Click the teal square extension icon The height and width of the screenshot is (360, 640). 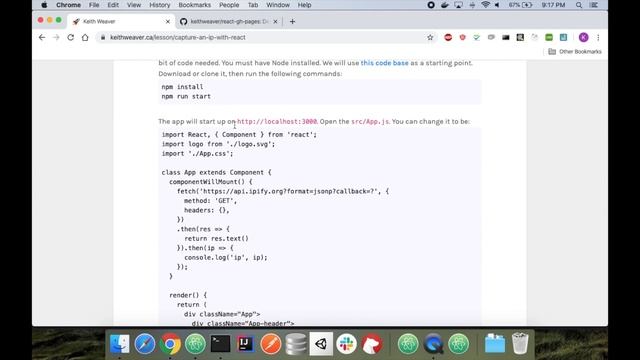click(563, 37)
